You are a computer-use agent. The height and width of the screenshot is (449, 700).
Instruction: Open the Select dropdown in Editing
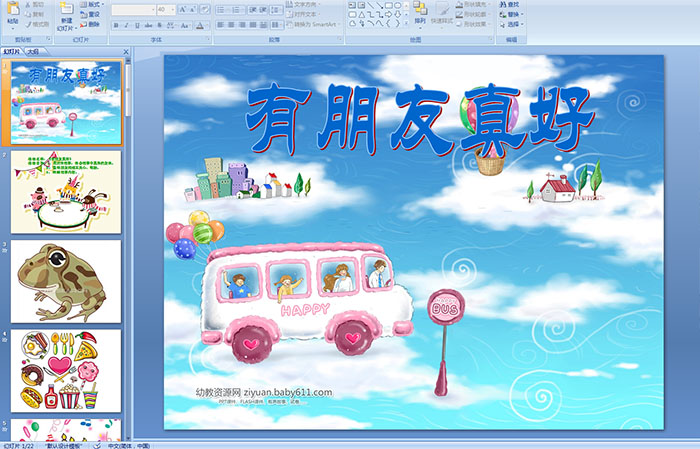coord(512,24)
